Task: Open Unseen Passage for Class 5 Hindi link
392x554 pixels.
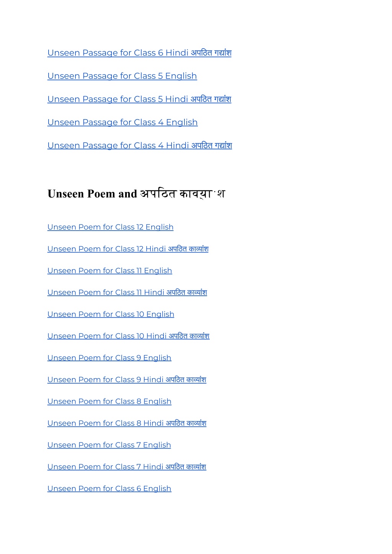Action: coord(139,99)
